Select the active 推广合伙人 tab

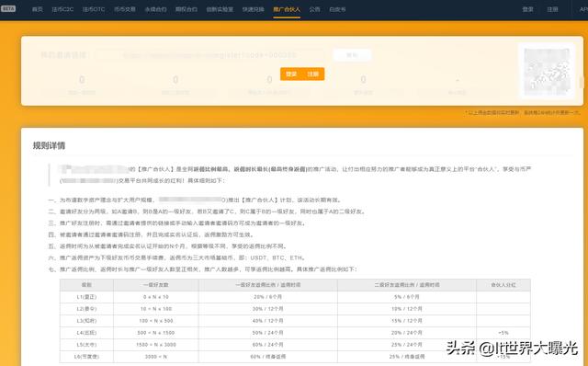(x=287, y=9)
